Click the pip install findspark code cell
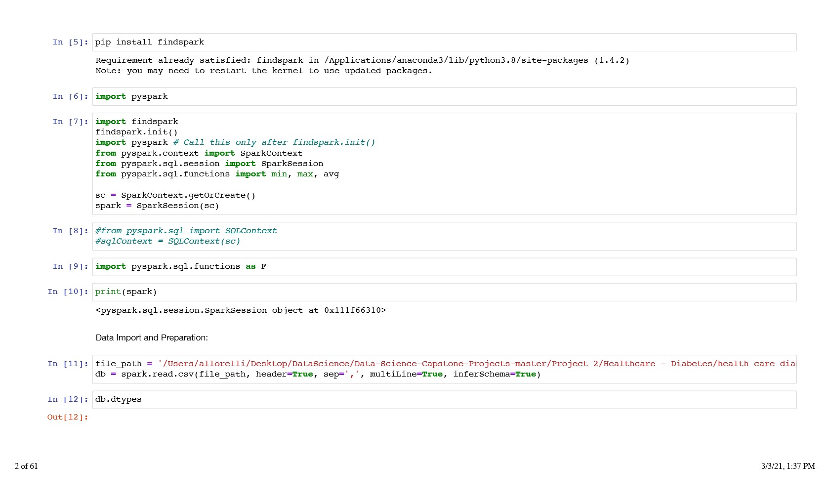Screen dimensions: 830x504 pyautogui.click(x=444, y=42)
